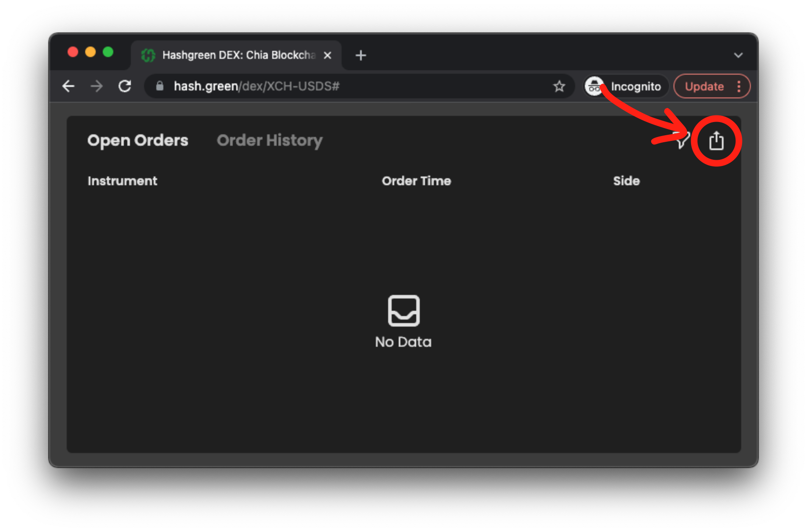The height and width of the screenshot is (532, 807).
Task: Click the export/share icon in orders panel
Action: (x=716, y=140)
